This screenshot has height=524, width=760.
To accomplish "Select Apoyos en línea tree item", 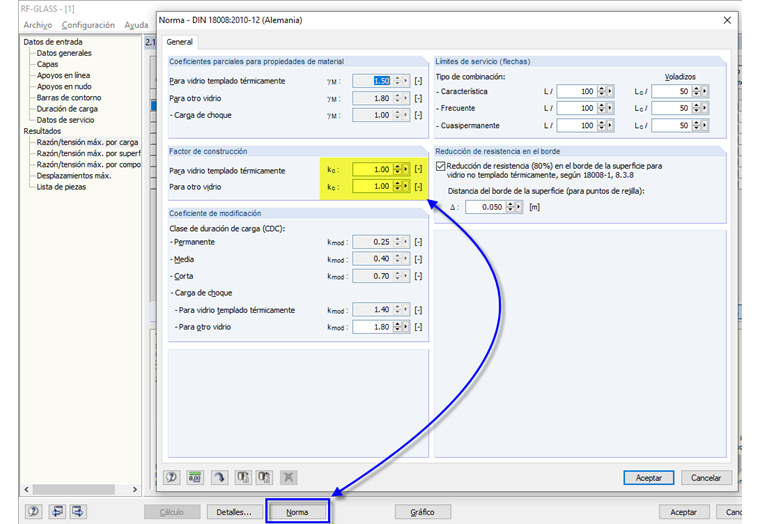I will [63, 75].
